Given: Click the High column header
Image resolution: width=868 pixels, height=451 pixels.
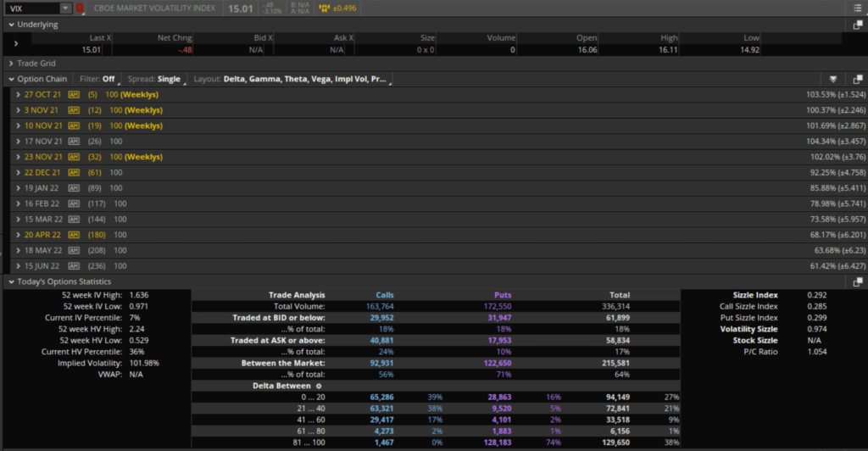Looking at the screenshot, I should pos(669,37).
